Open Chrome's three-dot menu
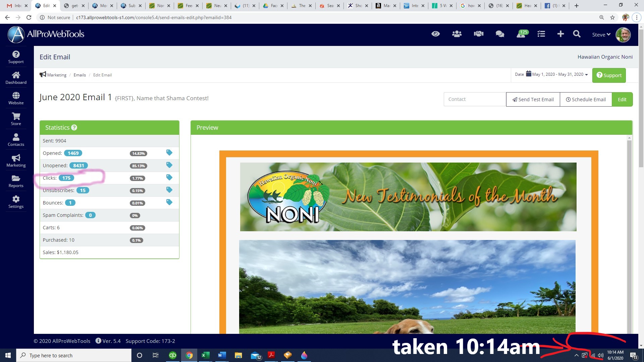 tap(637, 17)
